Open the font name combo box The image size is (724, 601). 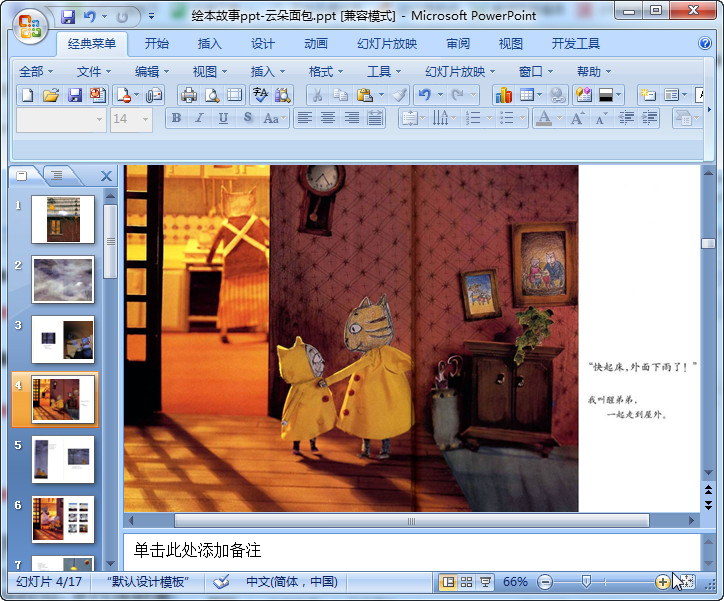click(61, 120)
